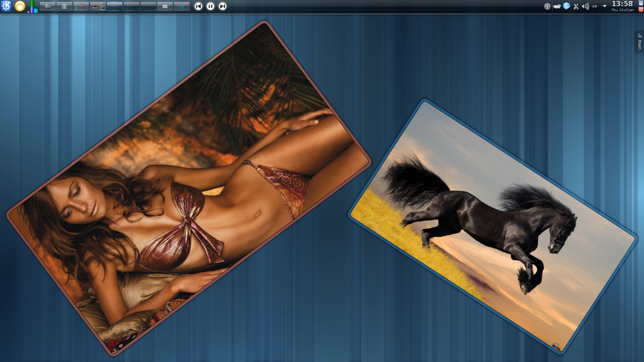Select the terminal window taskbar entry
The image size is (644, 362).
95,6
